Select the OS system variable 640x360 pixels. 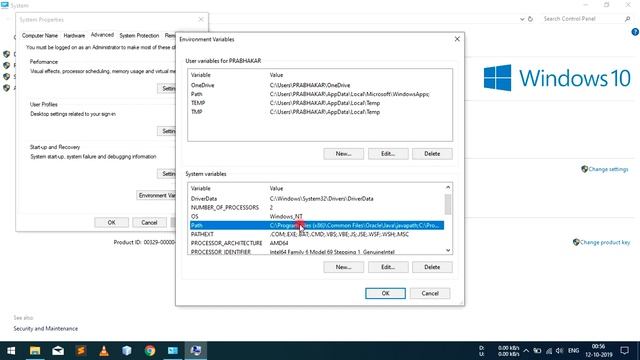[316, 216]
